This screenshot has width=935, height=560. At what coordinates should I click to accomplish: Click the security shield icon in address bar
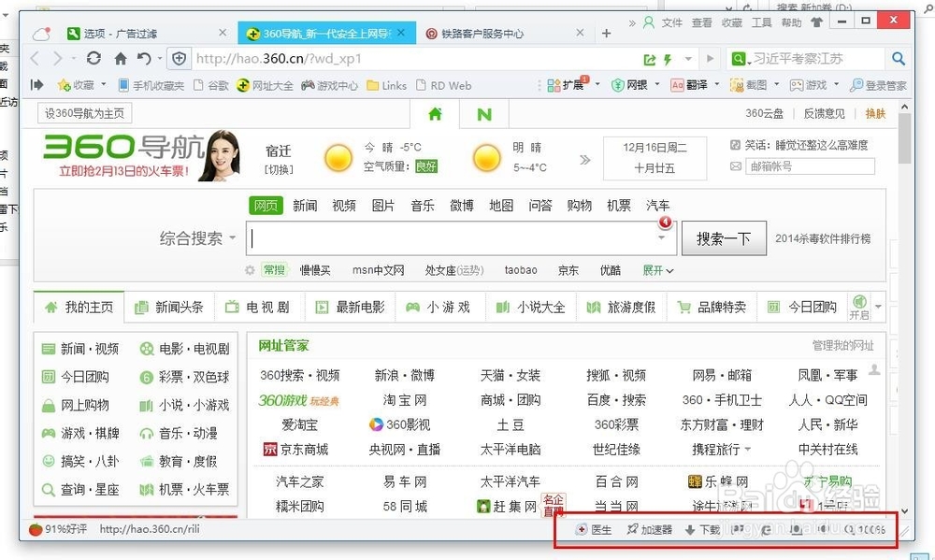179,59
